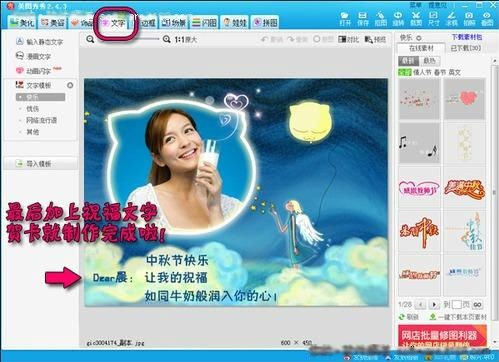This screenshot has width=499, height=362.
Task: Pick the pink heart banner thumbnail
Action: click(420, 188)
